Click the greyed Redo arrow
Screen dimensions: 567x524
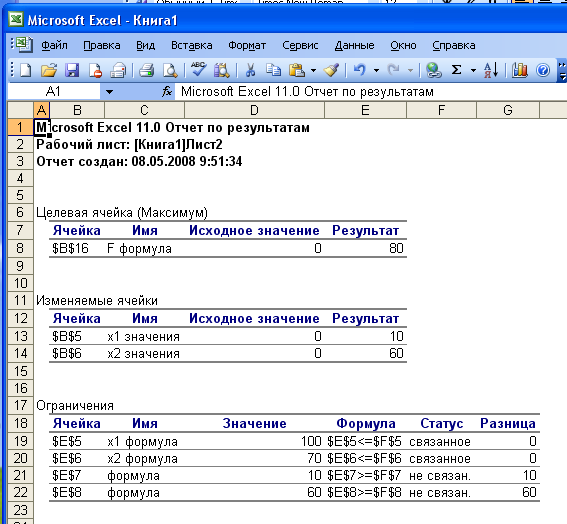[393, 70]
